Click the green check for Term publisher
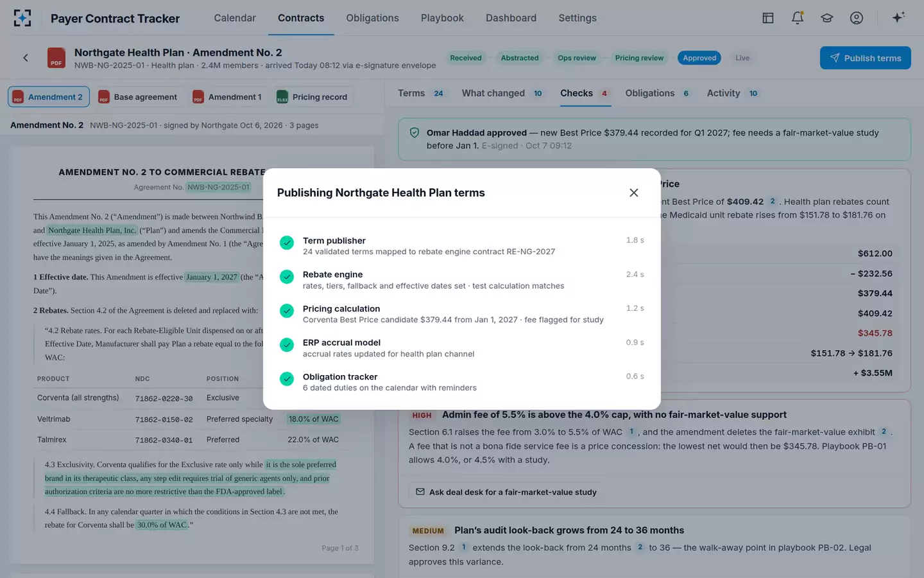Viewport: 924px width, 578px height. point(287,243)
